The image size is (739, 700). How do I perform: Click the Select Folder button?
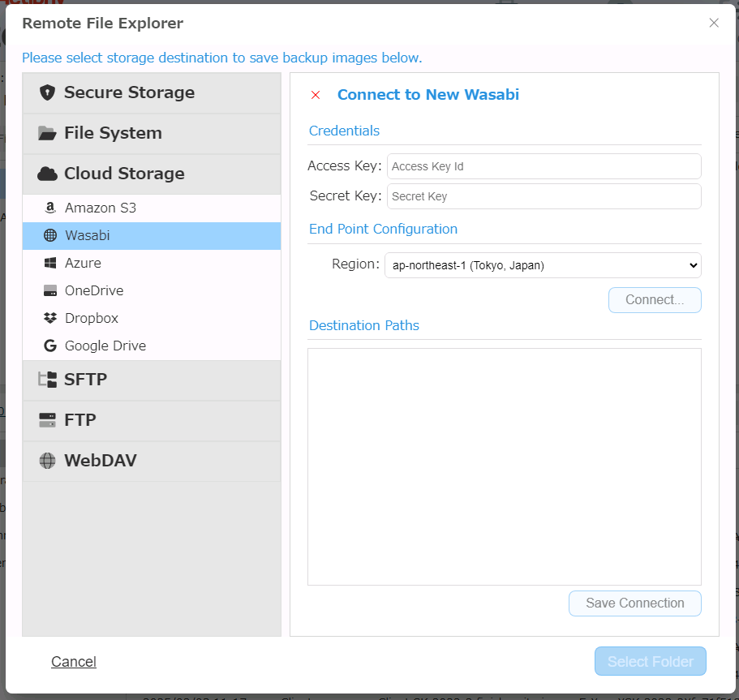[x=650, y=662]
